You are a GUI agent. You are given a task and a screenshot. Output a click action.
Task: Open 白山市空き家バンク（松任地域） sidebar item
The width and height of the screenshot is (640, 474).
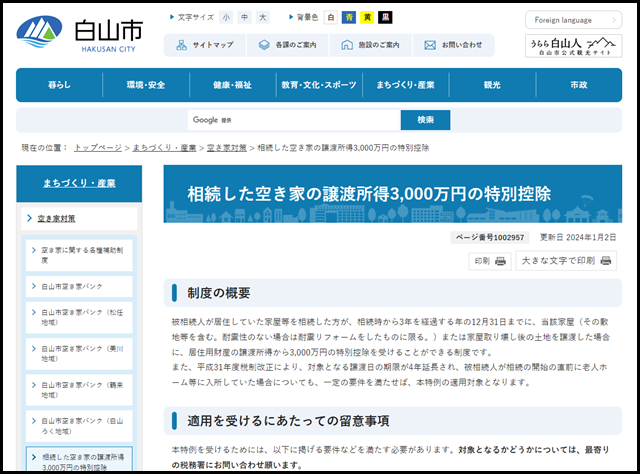point(79,317)
